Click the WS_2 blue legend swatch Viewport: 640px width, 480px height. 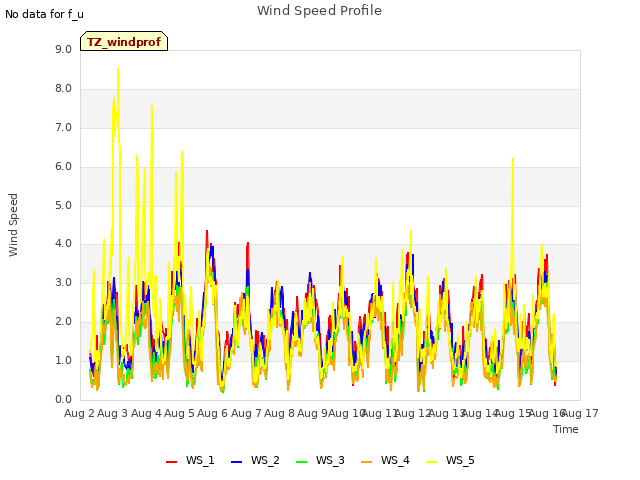click(x=237, y=462)
